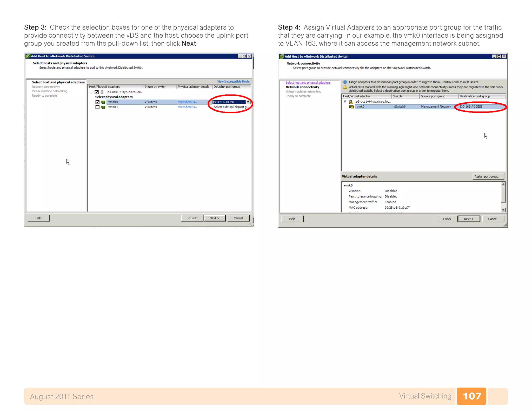Sort by In use by switch column

point(159,87)
